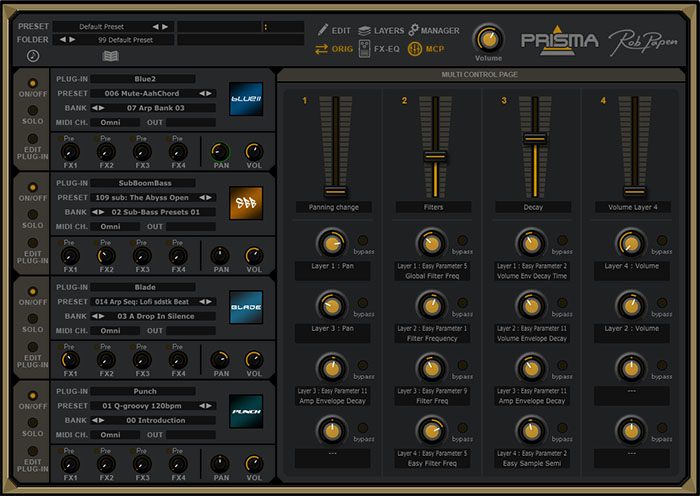Image resolution: width=700 pixels, height=496 pixels.
Task: Click the music note icon under FOLDER
Action: click(33, 56)
